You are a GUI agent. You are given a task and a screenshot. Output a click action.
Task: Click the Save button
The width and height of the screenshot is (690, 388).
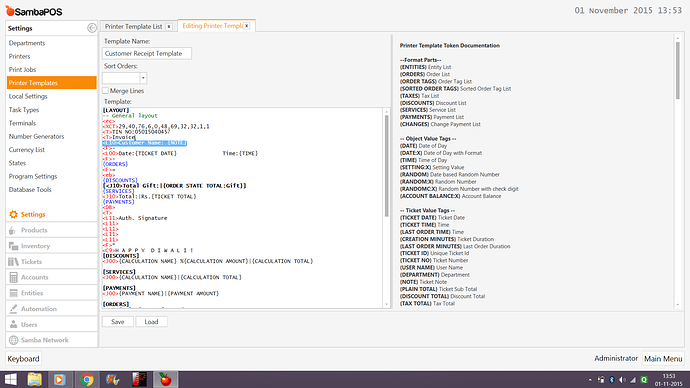tap(117, 322)
